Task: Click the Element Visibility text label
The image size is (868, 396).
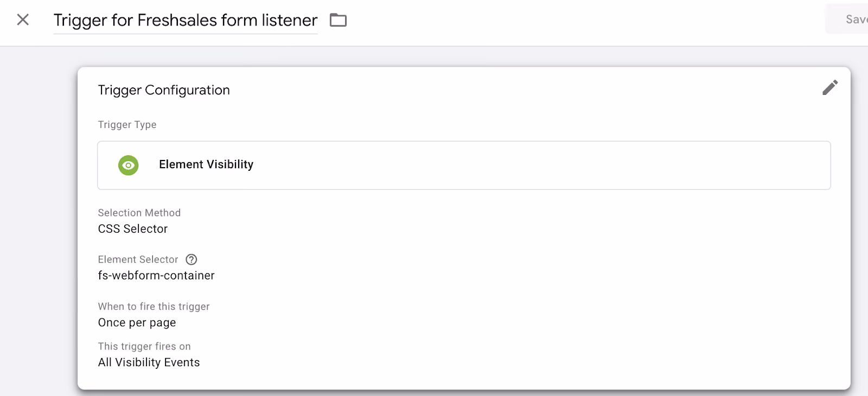Action: click(x=206, y=164)
